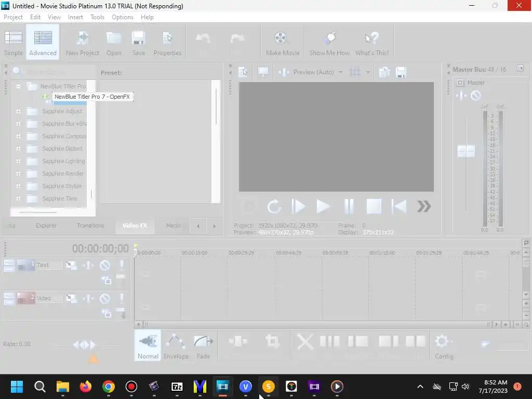This screenshot has width=532, height=399.
Task: Toggle the preview overlays grid icon
Action: coord(355,72)
